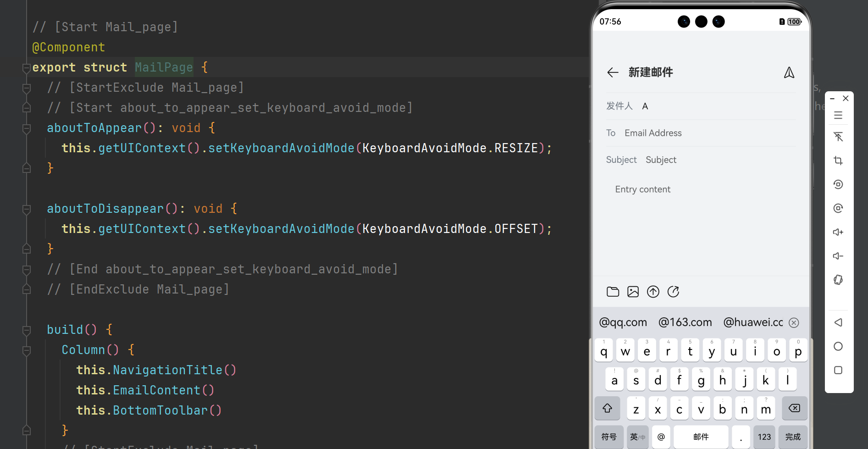The width and height of the screenshot is (868, 449).
Task: Minimize the emulator toolbar panel
Action: (832, 99)
